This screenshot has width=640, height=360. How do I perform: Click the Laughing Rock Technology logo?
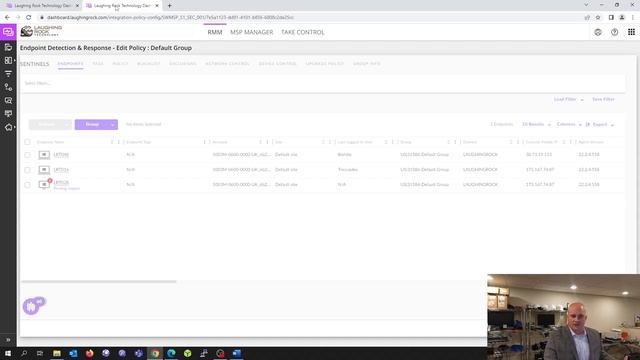41,31
